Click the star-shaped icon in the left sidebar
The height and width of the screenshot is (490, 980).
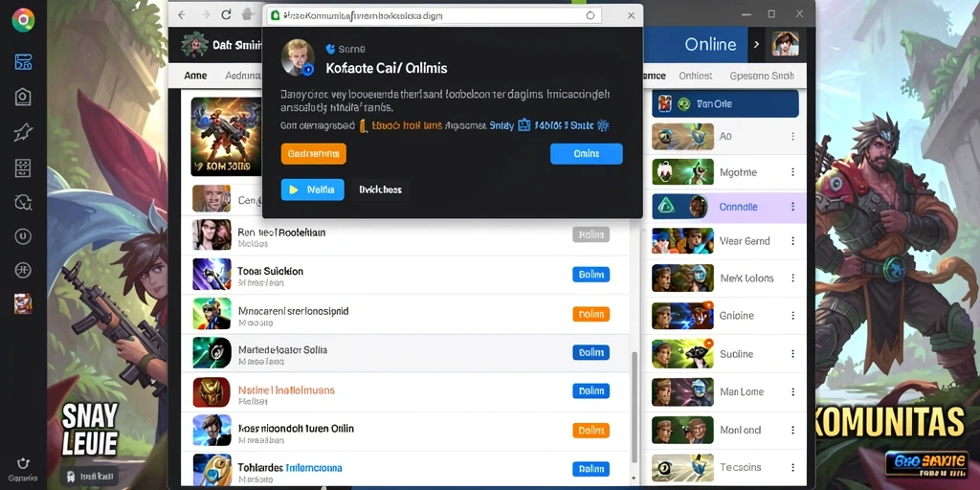23,132
